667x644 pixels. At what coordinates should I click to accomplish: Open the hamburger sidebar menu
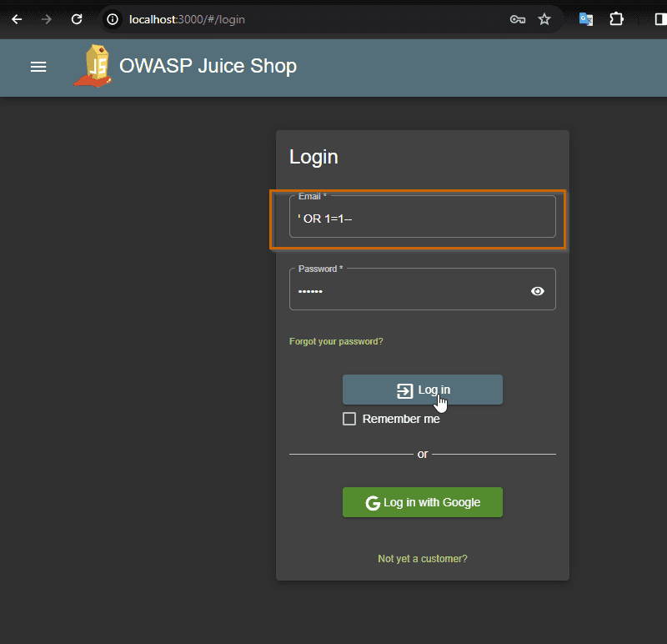coord(38,67)
